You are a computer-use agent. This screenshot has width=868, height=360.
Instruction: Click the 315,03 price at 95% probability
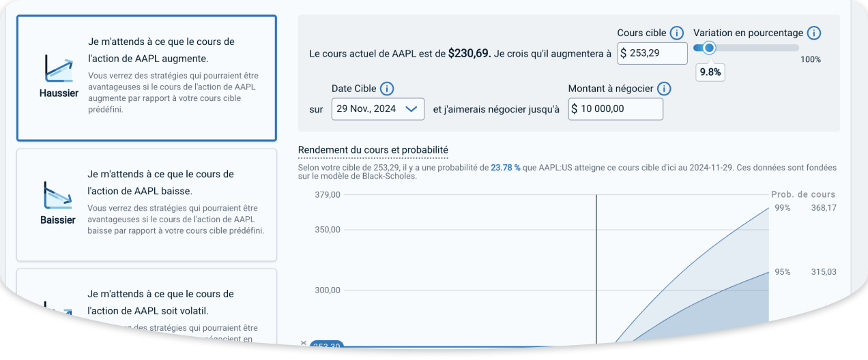pos(824,272)
